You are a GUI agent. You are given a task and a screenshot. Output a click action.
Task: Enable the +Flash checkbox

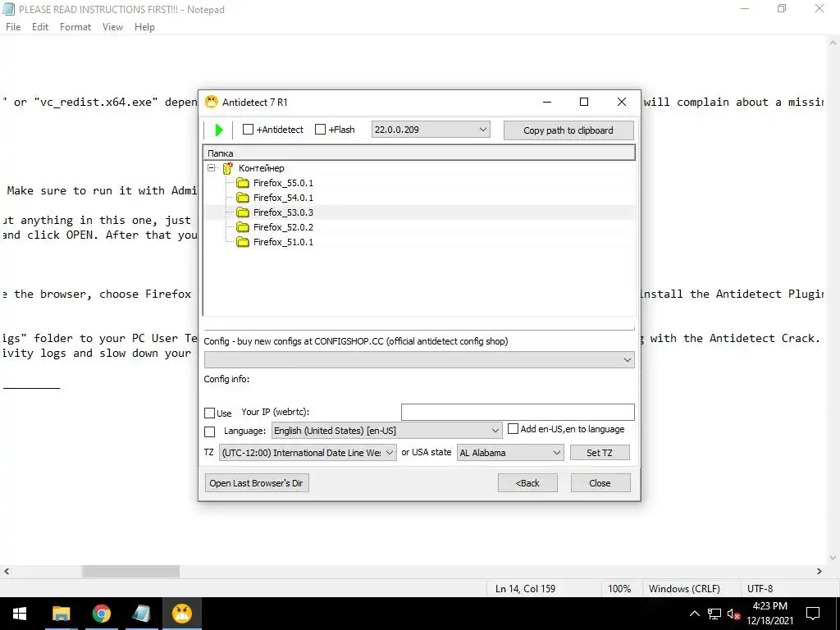[321, 129]
